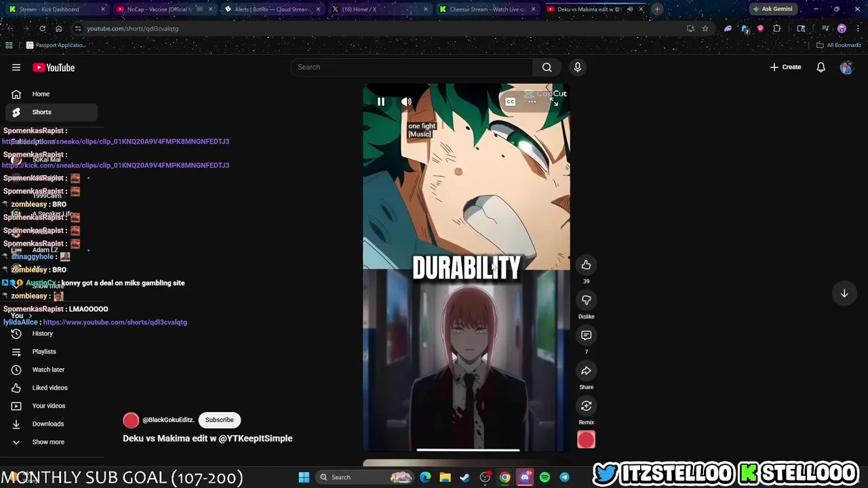Screen dimensions: 868x488
Task: Share this Short
Action: point(586,371)
